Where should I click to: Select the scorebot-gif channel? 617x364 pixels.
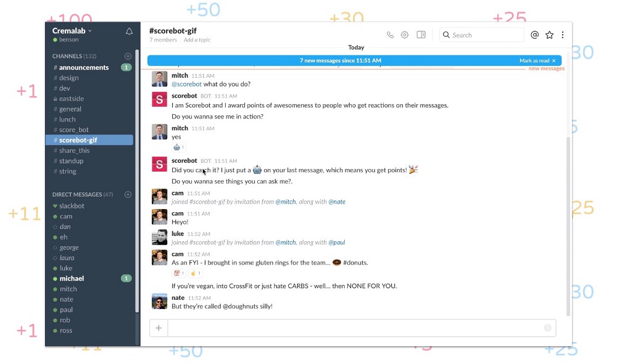click(x=89, y=140)
